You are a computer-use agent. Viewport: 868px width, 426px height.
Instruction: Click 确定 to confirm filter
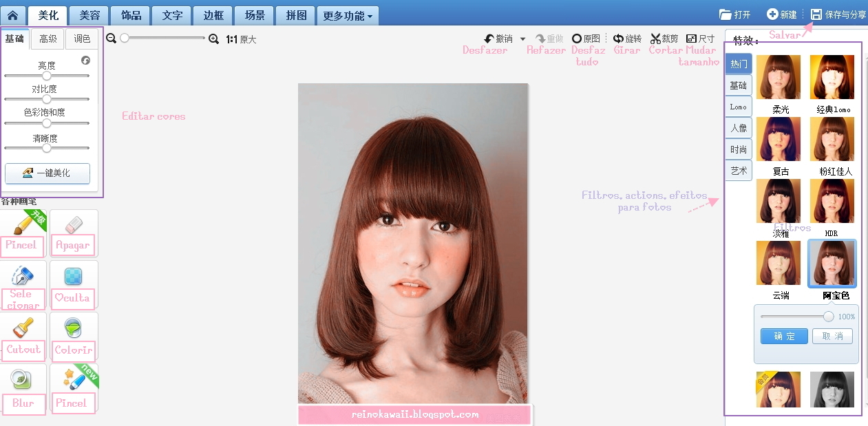click(784, 336)
